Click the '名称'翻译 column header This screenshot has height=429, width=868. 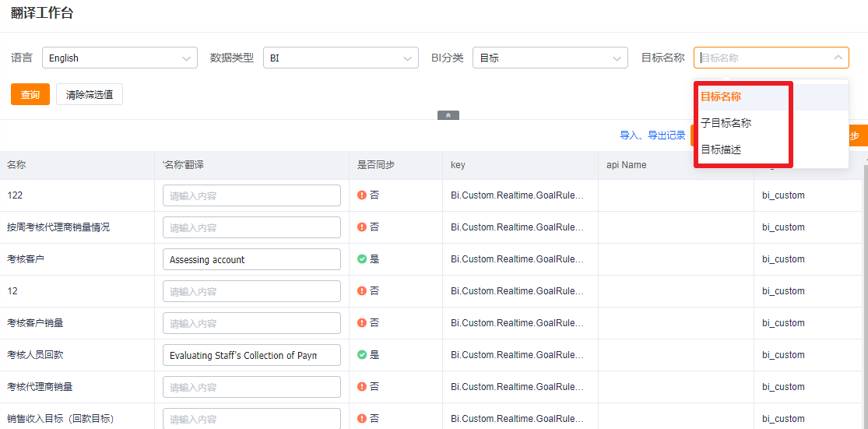pyautogui.click(x=252, y=165)
